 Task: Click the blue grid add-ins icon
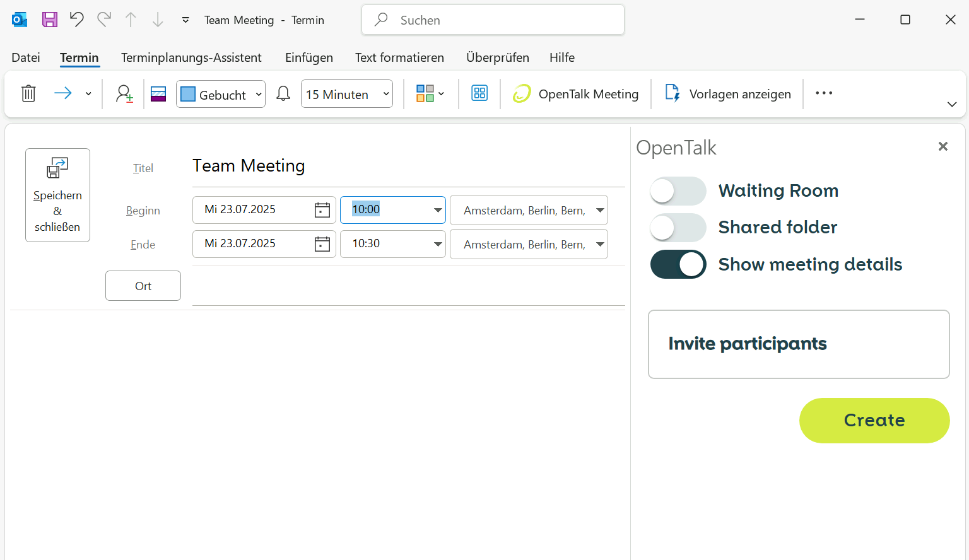point(479,93)
